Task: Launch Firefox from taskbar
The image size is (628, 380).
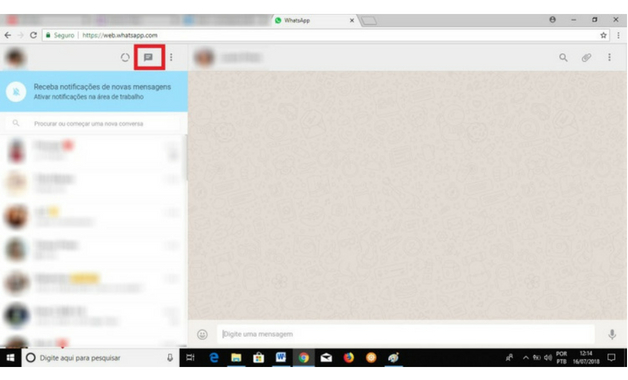Action: (x=348, y=358)
